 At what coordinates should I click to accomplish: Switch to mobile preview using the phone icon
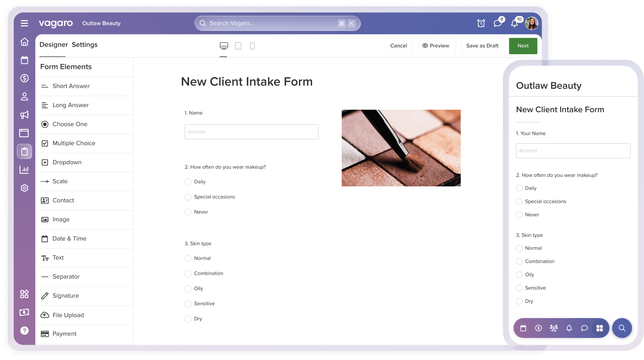pyautogui.click(x=252, y=46)
